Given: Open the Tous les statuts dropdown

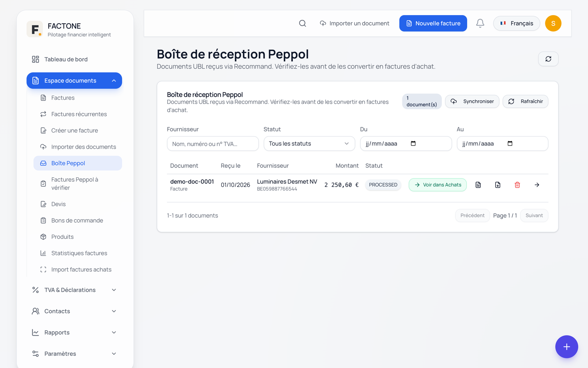Looking at the screenshot, I should click(x=309, y=144).
